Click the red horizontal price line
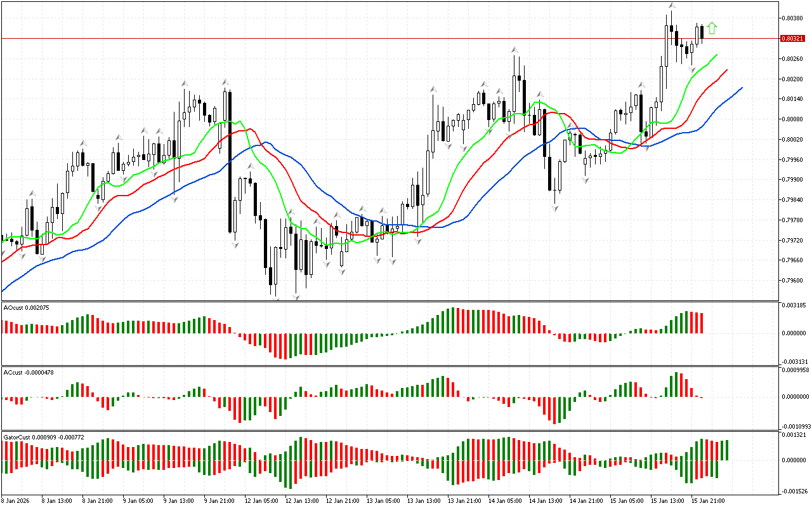 (381, 38)
